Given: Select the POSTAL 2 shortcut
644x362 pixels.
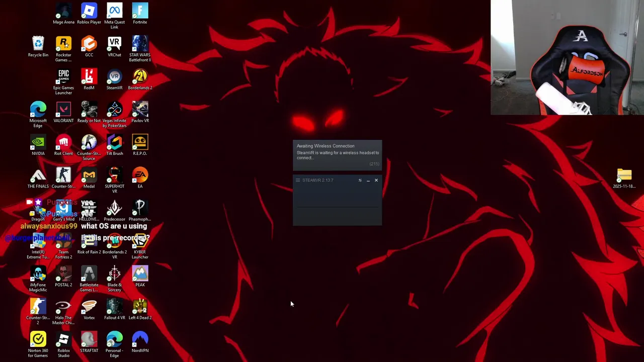Looking at the screenshot, I should tap(63, 277).
